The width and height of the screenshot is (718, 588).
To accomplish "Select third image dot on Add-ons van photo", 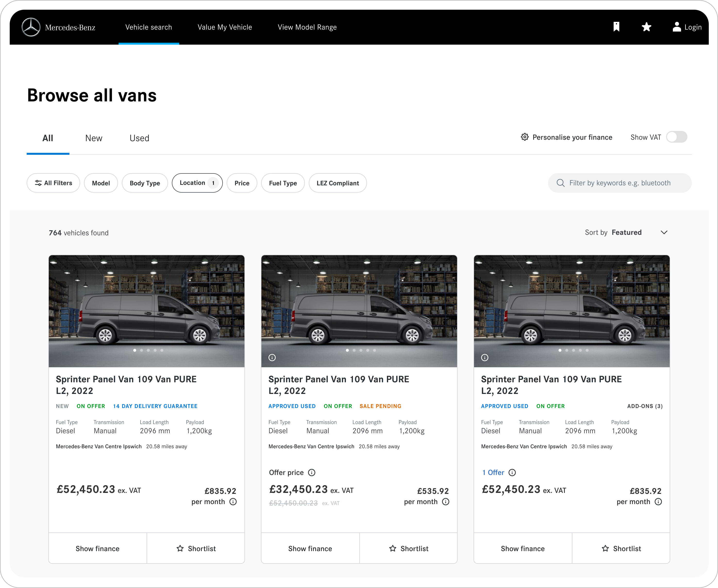I will click(x=574, y=350).
